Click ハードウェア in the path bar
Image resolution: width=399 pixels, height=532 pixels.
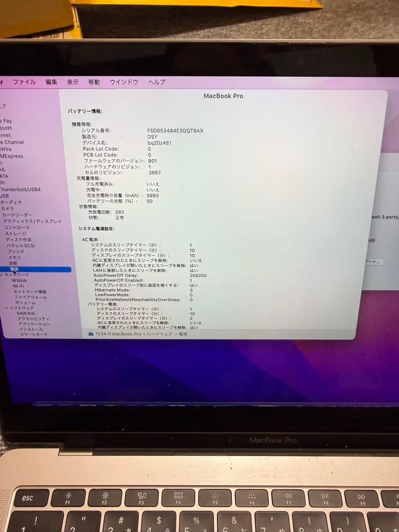click(x=160, y=334)
